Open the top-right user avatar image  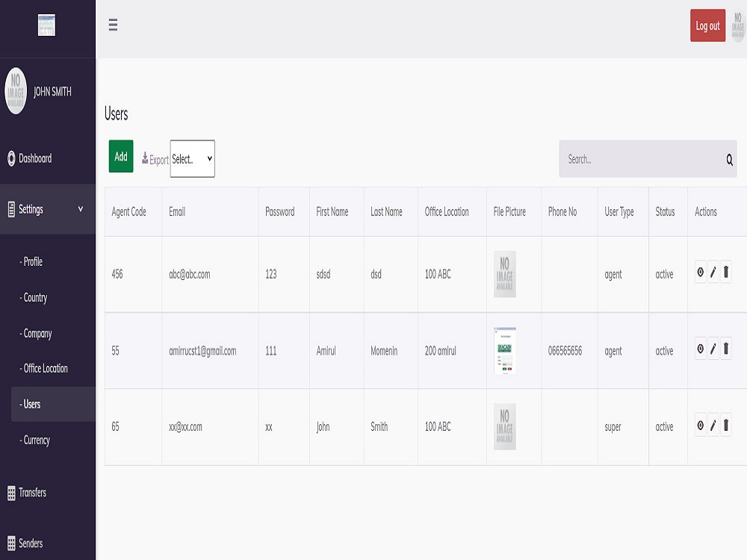(738, 26)
